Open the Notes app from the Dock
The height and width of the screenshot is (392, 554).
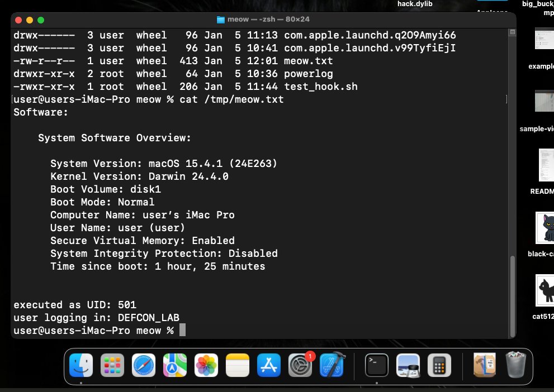point(237,366)
